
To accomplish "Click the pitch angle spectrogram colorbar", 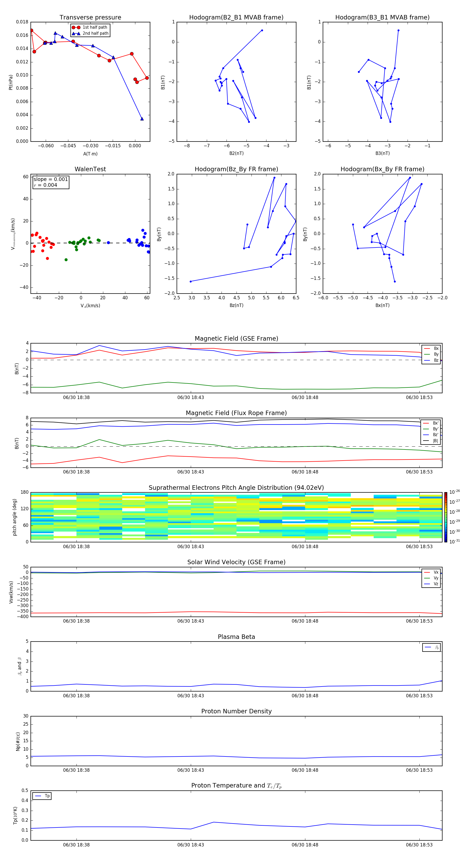I will pos(446,517).
